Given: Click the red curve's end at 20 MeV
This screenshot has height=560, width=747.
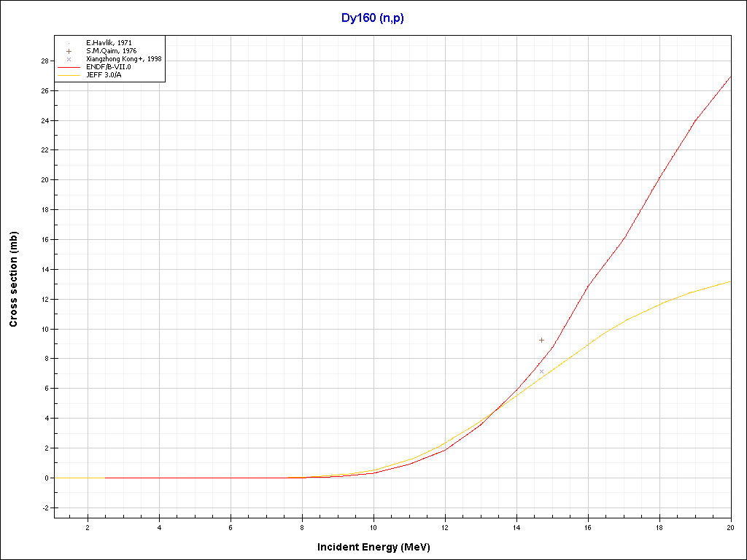Looking at the screenshot, I should tap(730, 77).
